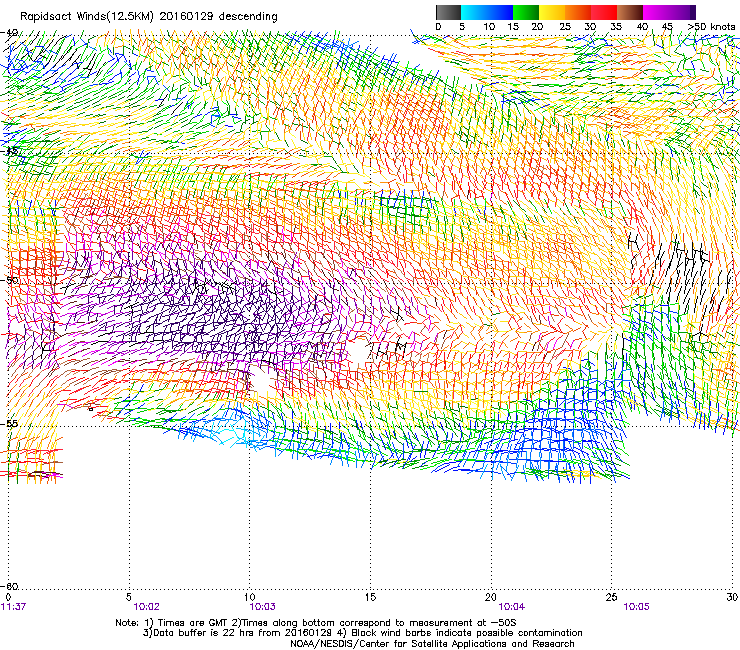Viewport: 740px width, 650px height.
Task: Click the gray segment of the wind speed color bar
Action: coord(448,12)
